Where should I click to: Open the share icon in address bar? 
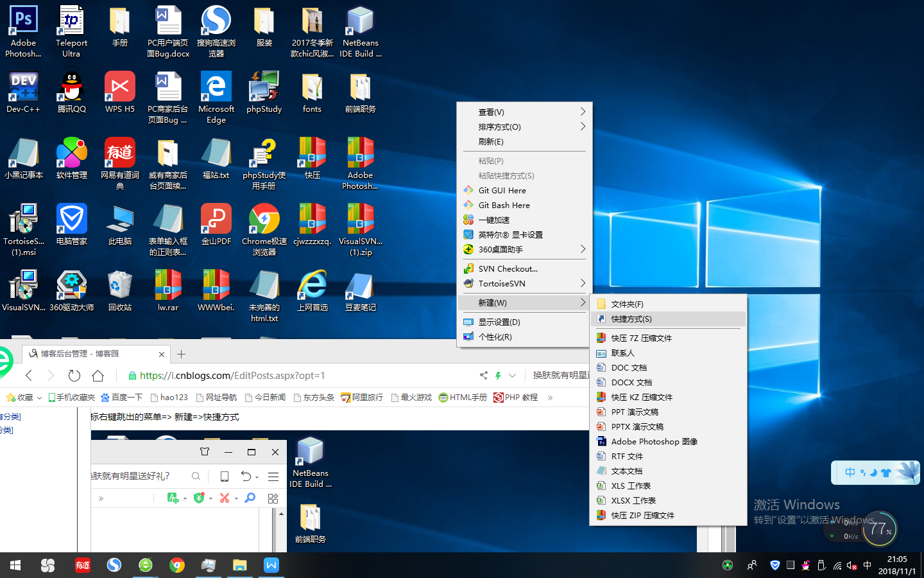(483, 376)
